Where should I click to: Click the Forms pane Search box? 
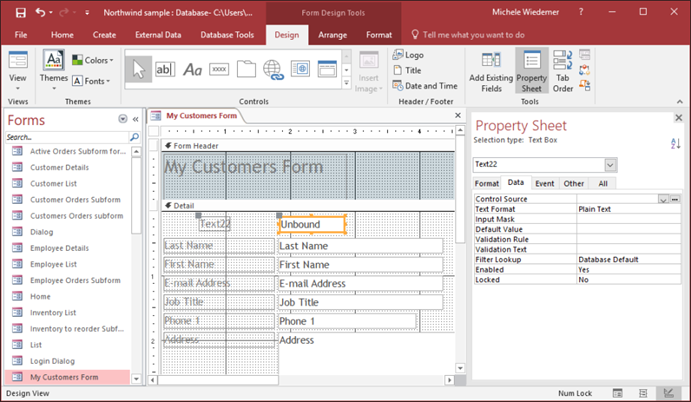[x=67, y=137]
